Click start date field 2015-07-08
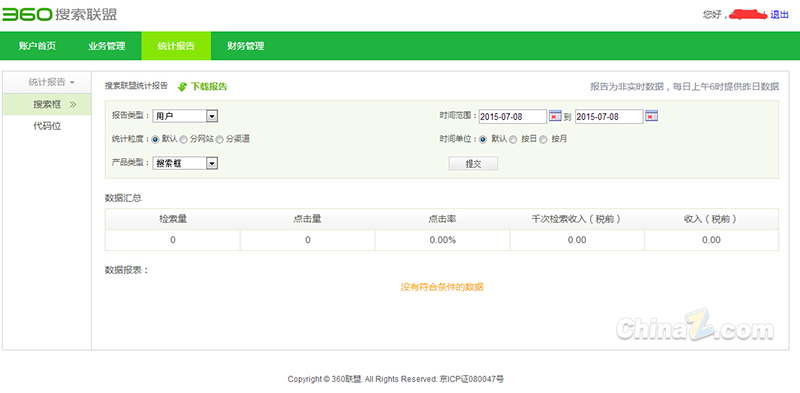The image size is (800, 393). tap(513, 116)
